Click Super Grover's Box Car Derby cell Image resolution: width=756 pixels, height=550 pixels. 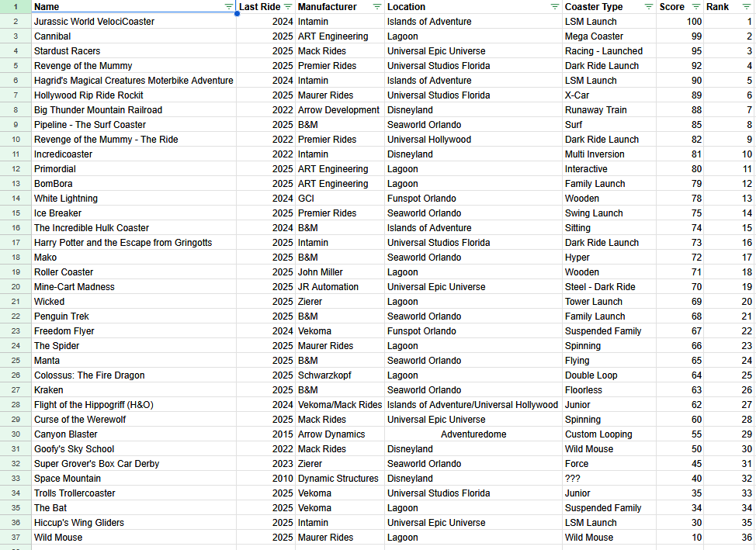pyautogui.click(x=134, y=464)
